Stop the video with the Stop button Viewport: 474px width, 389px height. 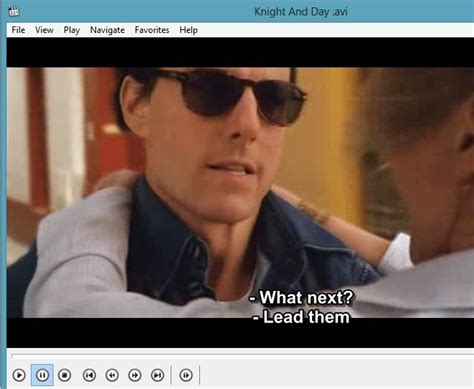coord(65,375)
